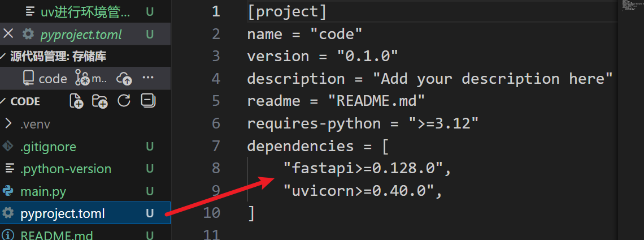Place cursor on the fastapi dependency line
The image size is (644, 240).
(x=367, y=169)
